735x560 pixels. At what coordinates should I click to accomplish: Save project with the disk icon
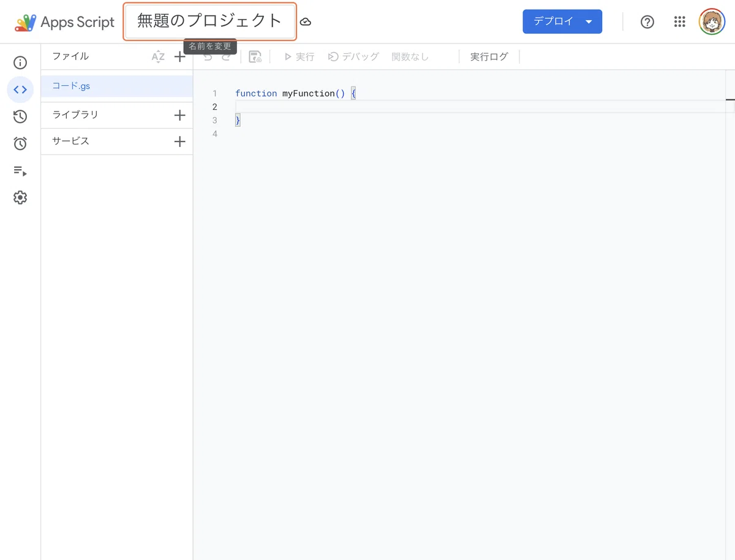point(255,57)
